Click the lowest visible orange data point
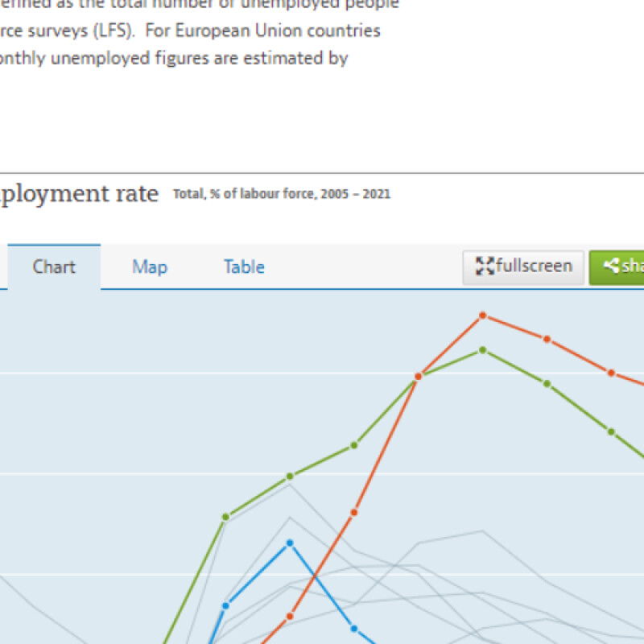This screenshot has width=644, height=644. pos(290,617)
